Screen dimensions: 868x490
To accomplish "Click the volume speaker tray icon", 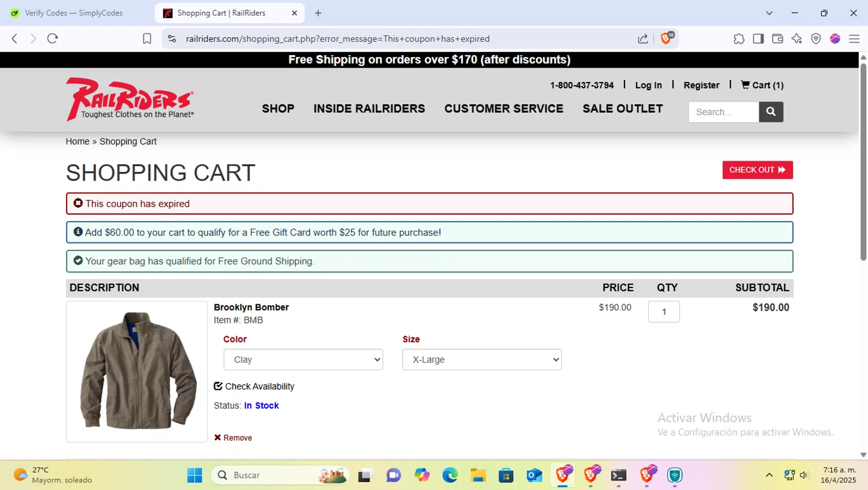I will tap(804, 475).
